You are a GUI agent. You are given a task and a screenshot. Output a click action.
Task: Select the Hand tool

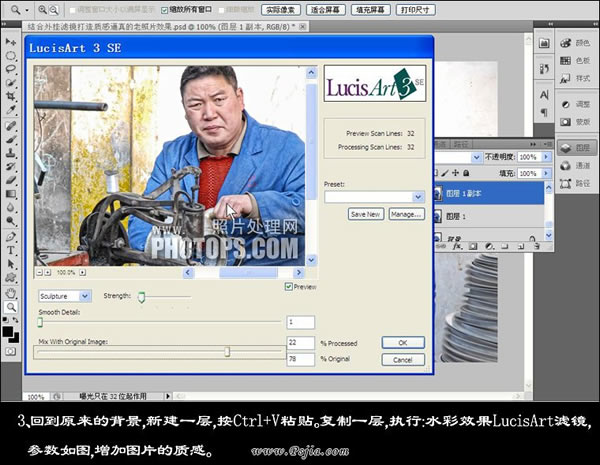11,294
